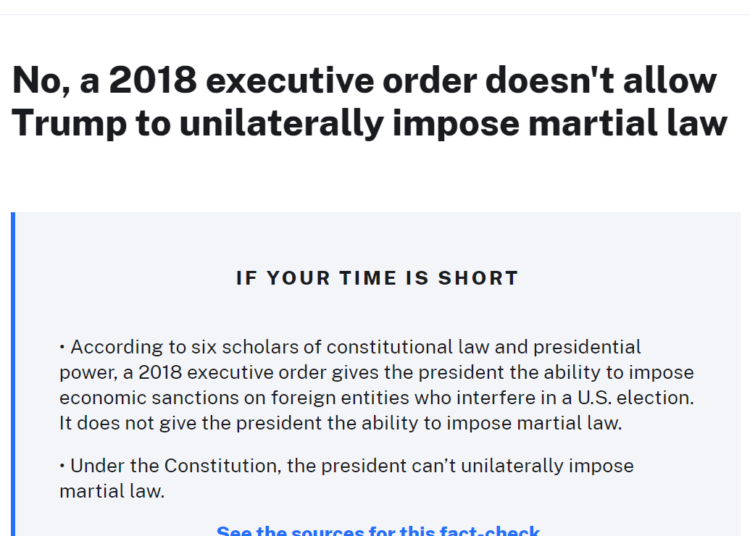Click the second bullet about the Constitution
The image size is (750, 536).
(346, 478)
